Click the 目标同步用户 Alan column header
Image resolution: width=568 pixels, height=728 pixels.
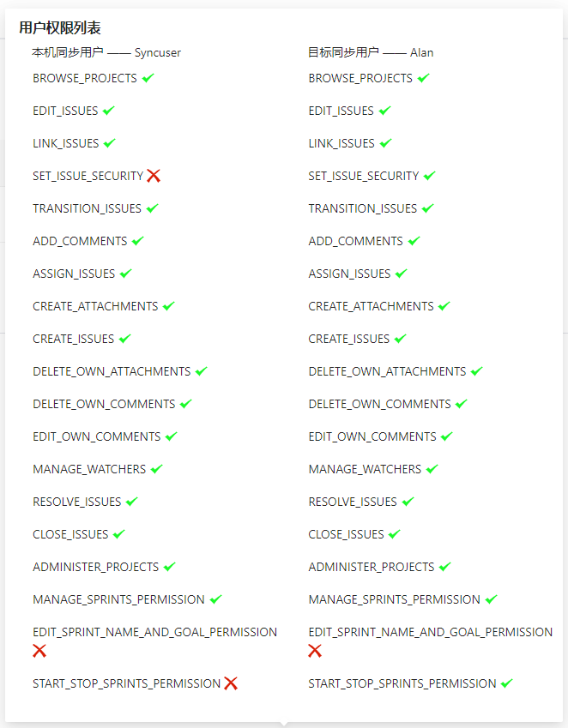(371, 52)
